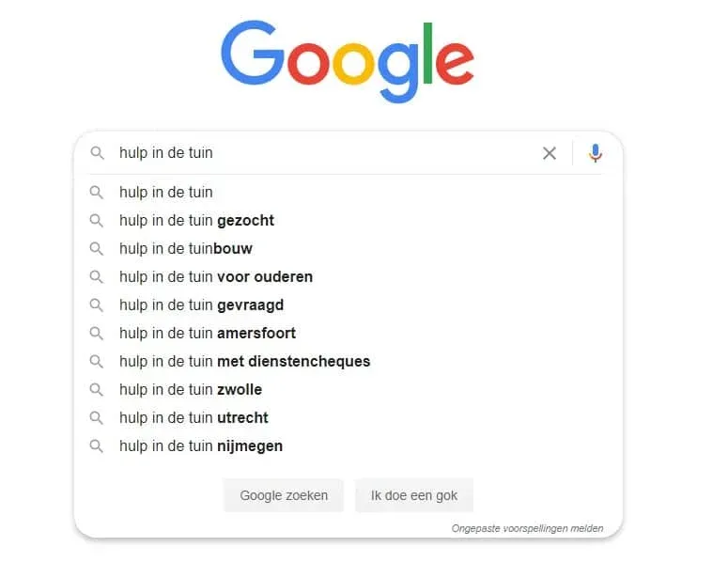The width and height of the screenshot is (728, 578).
Task: Click the magnifier icon beside "tuinbouw" suggestion
Action: [x=96, y=249]
